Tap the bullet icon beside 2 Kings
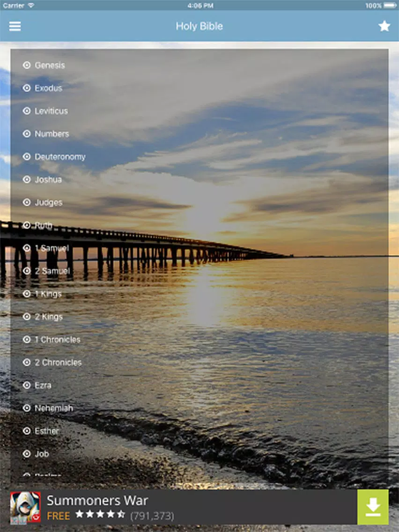This screenshot has height=532, width=399. point(27,317)
